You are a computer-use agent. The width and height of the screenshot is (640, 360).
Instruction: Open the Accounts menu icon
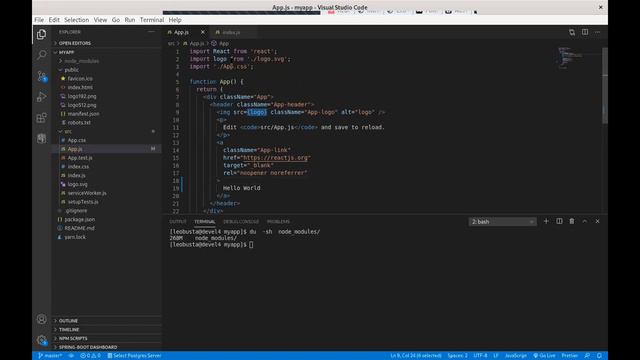tap(41, 319)
